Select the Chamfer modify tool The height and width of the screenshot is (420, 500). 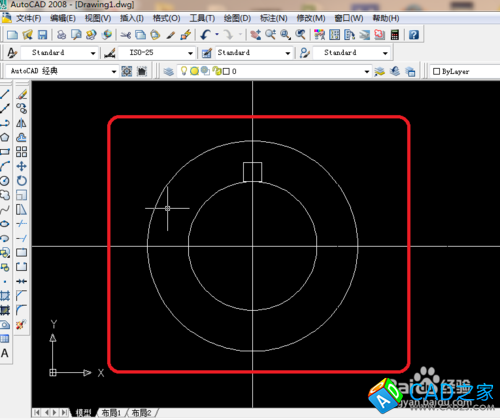pos(21,295)
